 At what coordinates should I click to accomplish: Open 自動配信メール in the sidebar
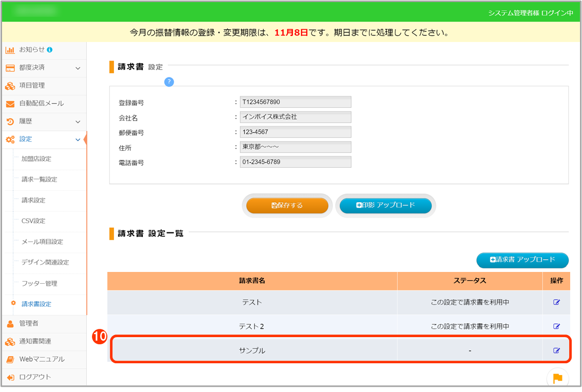pos(41,104)
